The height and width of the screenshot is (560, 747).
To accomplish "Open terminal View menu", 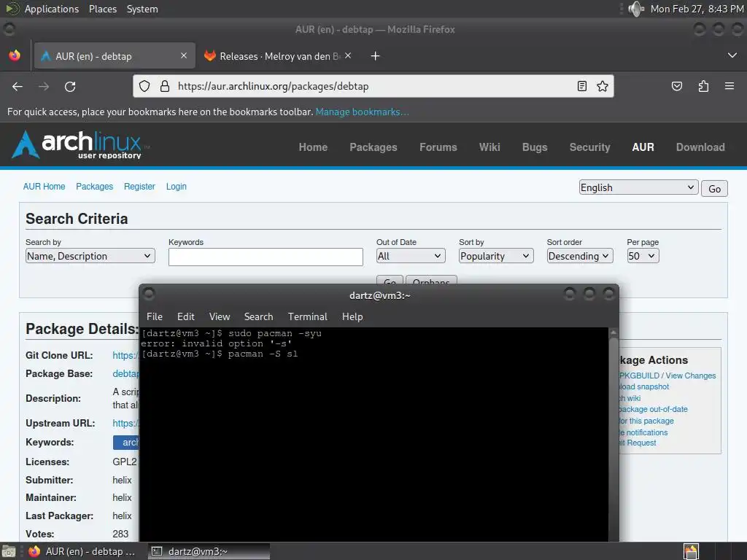I will pos(220,316).
